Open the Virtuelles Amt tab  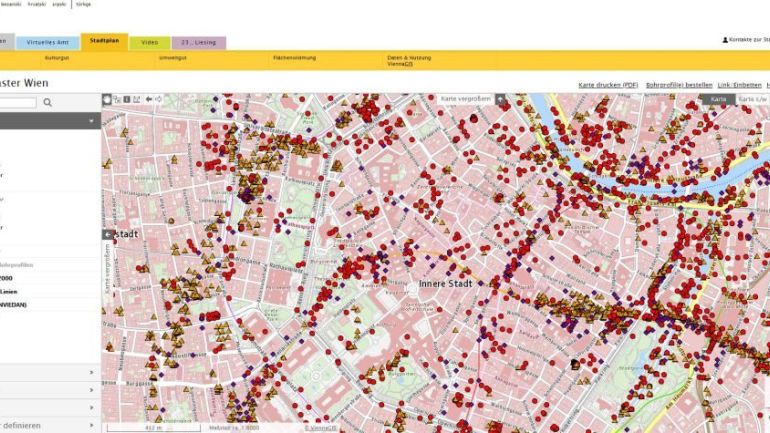[47, 43]
